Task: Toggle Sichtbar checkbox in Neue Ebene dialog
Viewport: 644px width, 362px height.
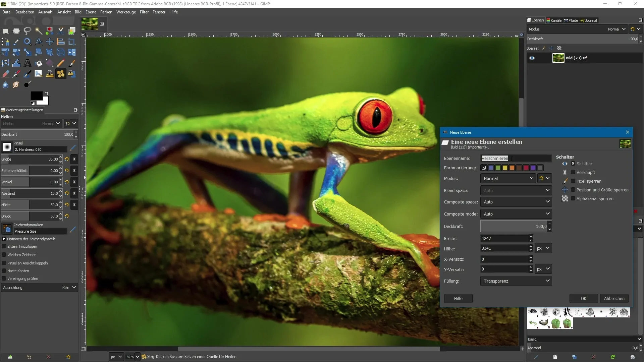Action: tap(573, 164)
